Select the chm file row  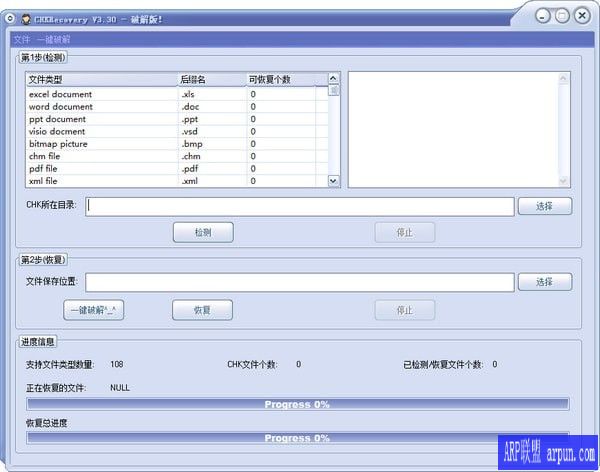[x=177, y=156]
